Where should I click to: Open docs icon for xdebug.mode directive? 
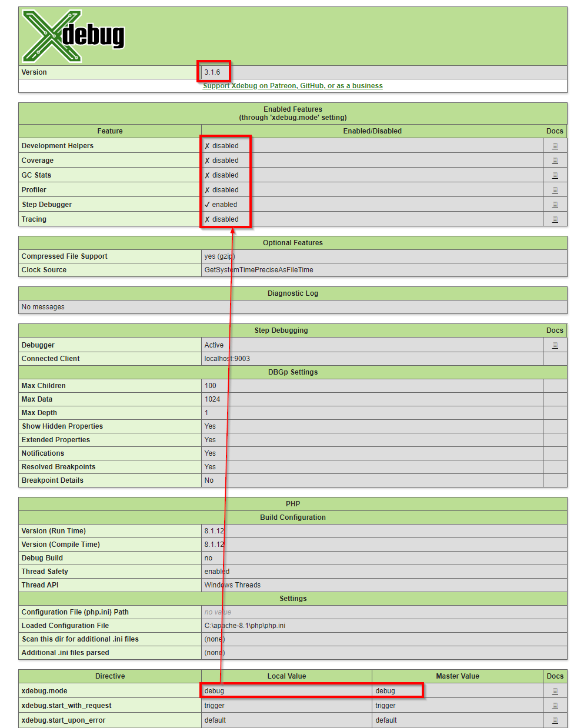click(x=555, y=691)
